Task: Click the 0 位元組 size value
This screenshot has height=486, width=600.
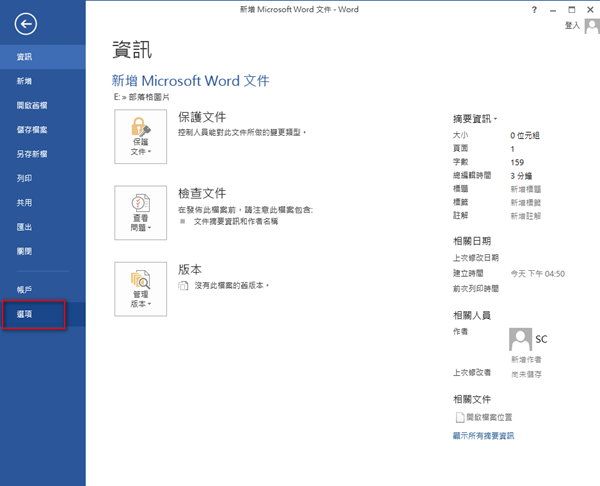Action: coord(525,135)
